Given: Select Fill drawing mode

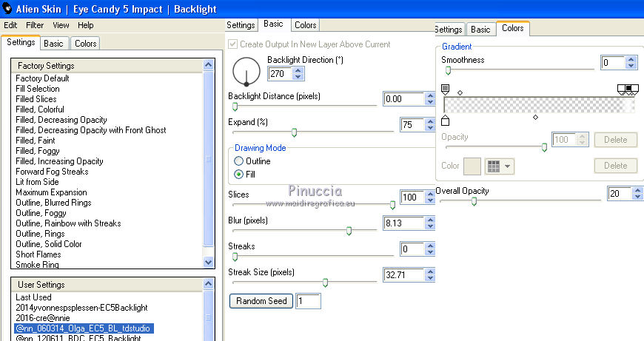Looking at the screenshot, I should pyautogui.click(x=238, y=174).
